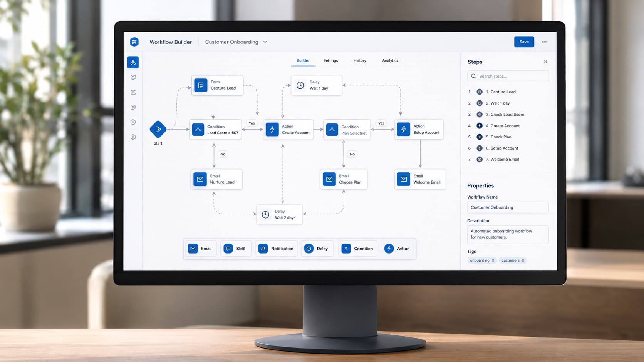Image resolution: width=644 pixels, height=362 pixels.
Task: Remove the onboarding tag
Action: click(493, 260)
